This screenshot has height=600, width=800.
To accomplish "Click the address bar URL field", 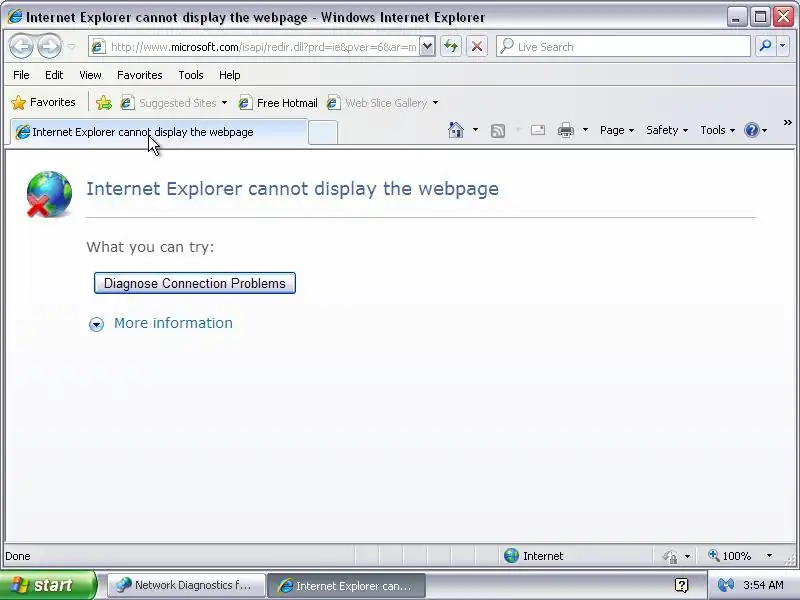I will (x=263, y=47).
